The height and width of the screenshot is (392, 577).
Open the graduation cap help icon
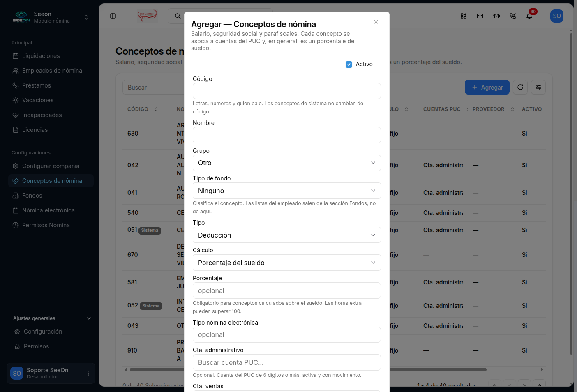coord(496,16)
